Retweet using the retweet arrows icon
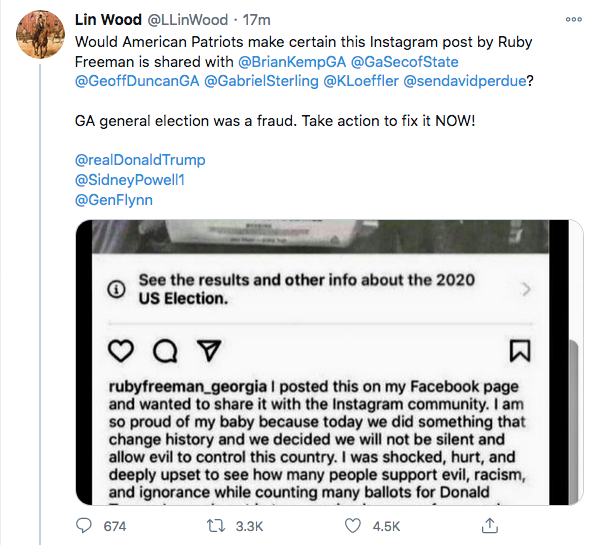 point(216,526)
